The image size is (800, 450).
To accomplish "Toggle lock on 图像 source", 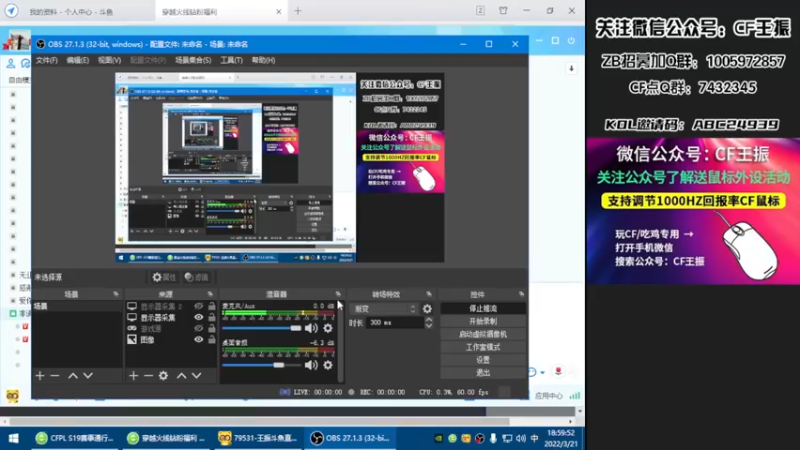I will tap(212, 340).
